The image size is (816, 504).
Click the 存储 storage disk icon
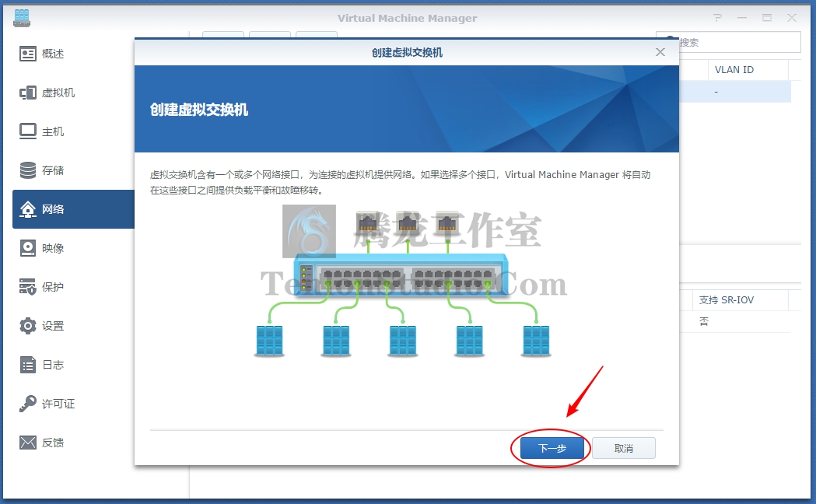(27, 170)
